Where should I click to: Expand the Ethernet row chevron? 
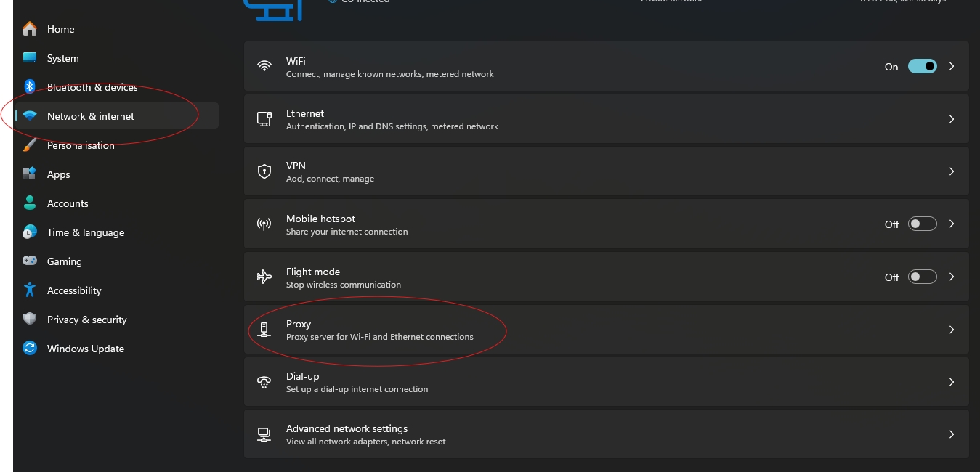coord(951,119)
